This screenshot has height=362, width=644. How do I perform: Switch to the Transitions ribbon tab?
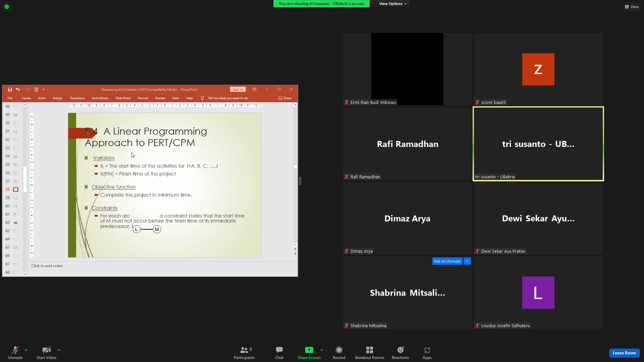pos(77,98)
